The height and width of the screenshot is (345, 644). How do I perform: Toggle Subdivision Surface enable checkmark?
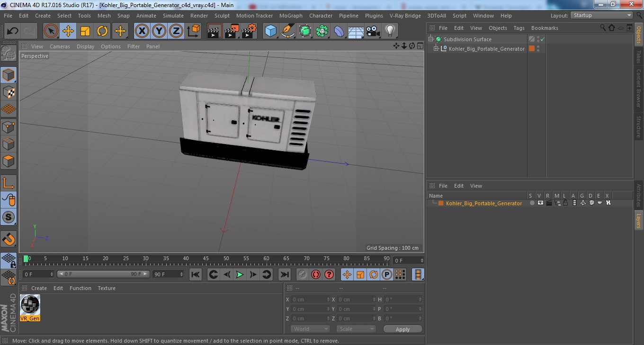point(543,39)
